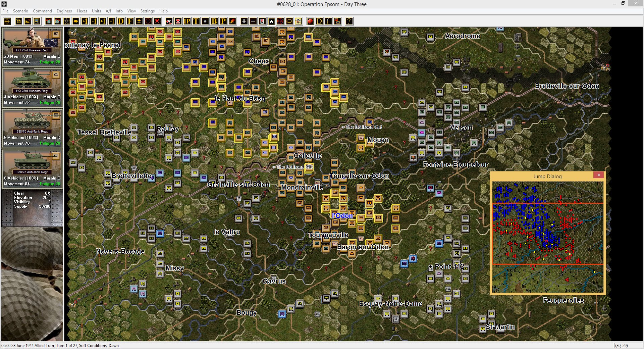The width and height of the screenshot is (644, 349).
Task: Click the first +1 toolbar button
Action: pyautogui.click(x=85, y=21)
